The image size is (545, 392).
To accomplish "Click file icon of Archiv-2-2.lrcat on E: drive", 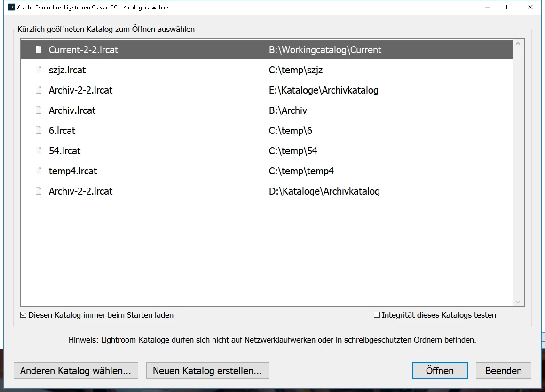I will [39, 90].
